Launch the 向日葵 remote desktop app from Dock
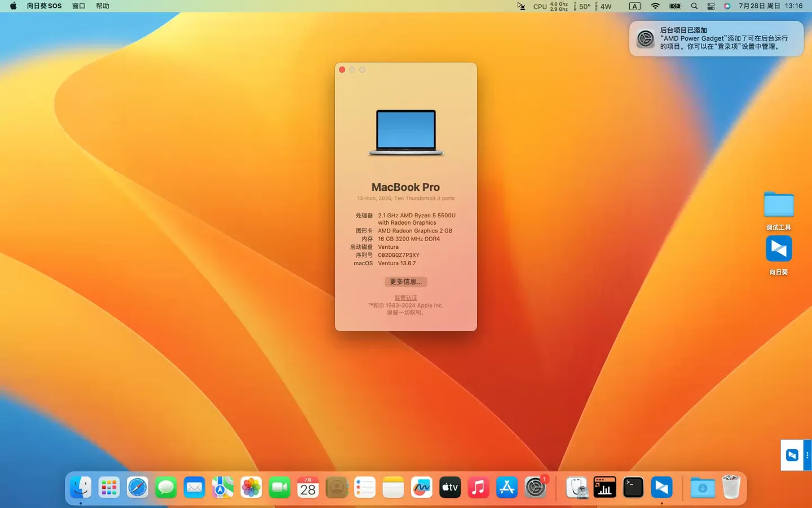 661,487
